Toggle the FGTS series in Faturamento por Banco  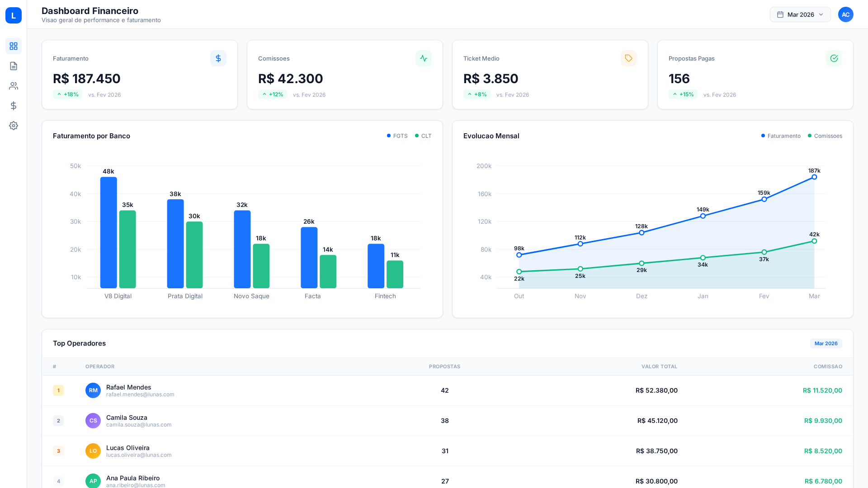click(x=396, y=136)
